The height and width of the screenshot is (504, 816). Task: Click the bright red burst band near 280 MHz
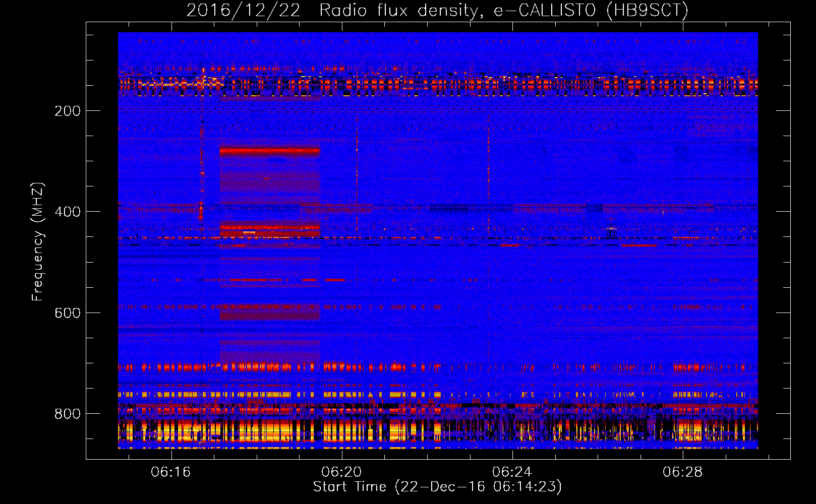coord(270,151)
